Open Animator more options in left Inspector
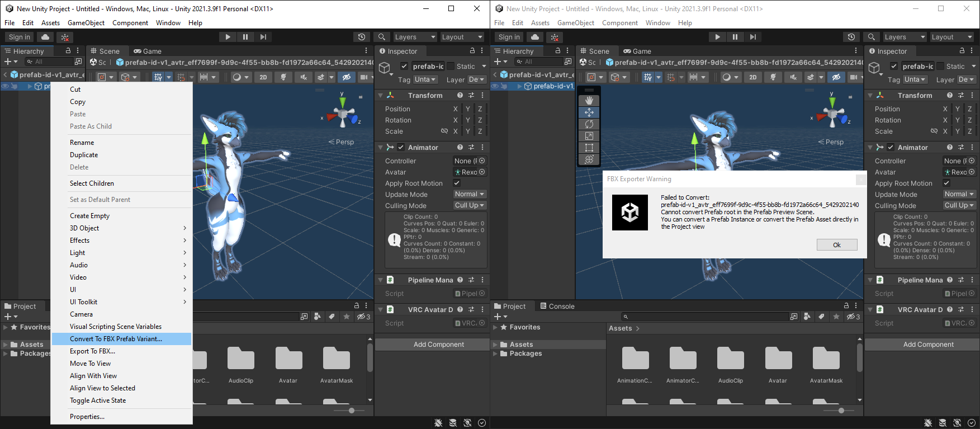 coord(482,147)
